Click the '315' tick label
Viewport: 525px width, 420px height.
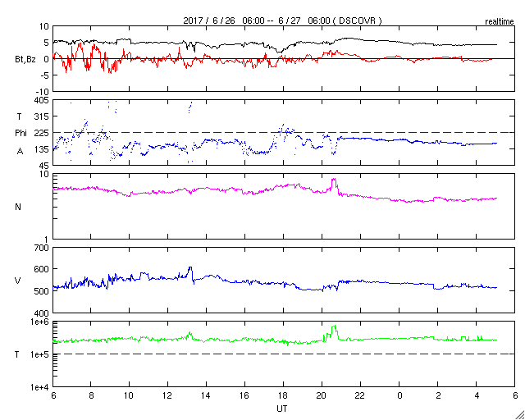tap(42, 116)
